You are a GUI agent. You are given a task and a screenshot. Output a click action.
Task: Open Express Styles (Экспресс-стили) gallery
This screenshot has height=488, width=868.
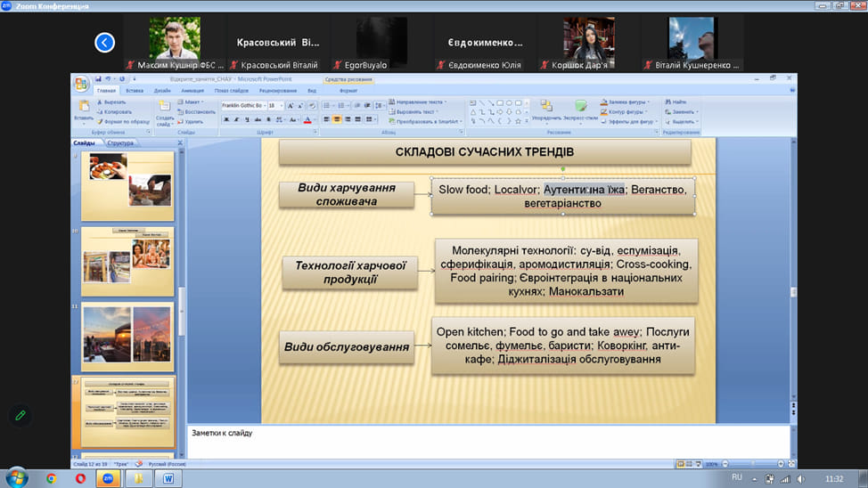point(581,110)
